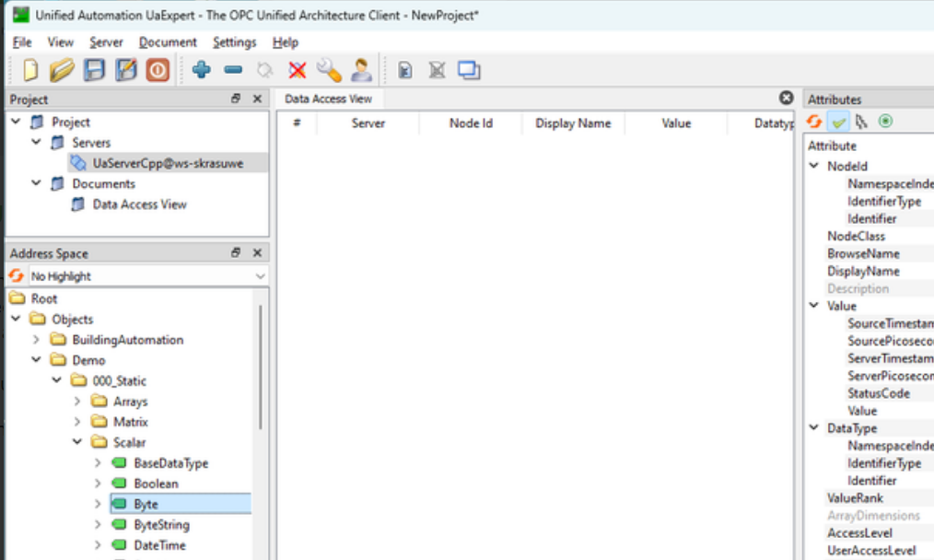934x560 pixels.
Task: Toggle the green circle button in Attributes
Action: pos(885,122)
